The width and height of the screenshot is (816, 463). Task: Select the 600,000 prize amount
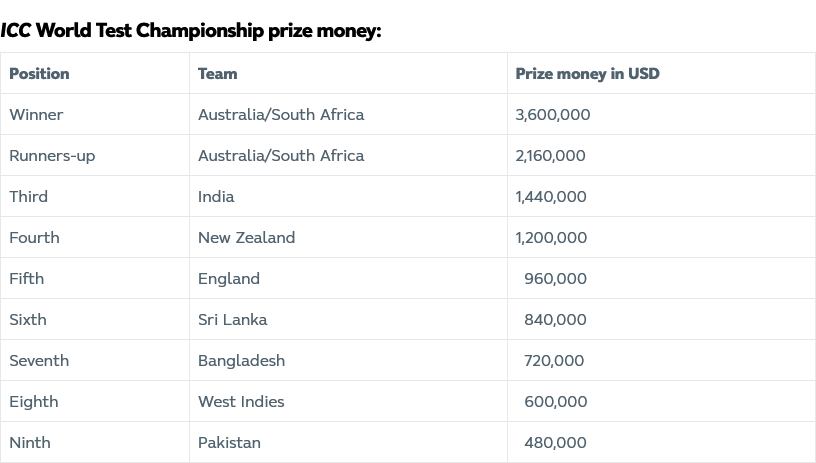coord(555,402)
